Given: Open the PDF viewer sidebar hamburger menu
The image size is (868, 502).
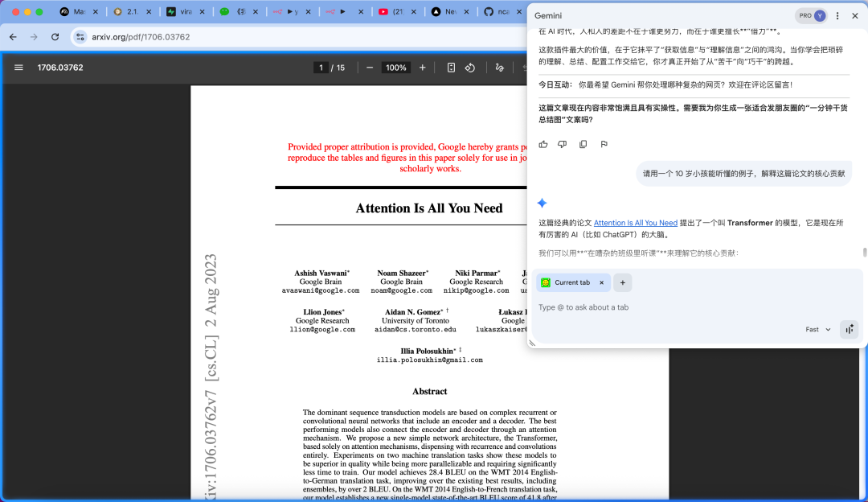Looking at the screenshot, I should (x=18, y=68).
